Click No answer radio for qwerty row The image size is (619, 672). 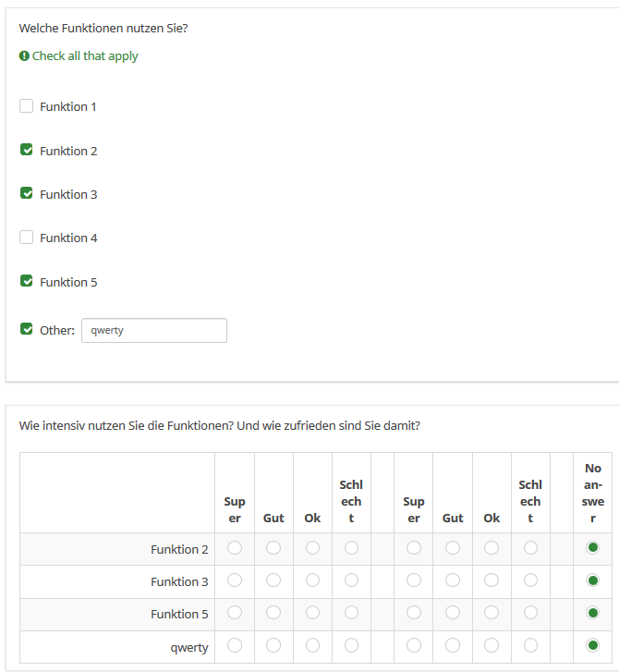pos(592,645)
